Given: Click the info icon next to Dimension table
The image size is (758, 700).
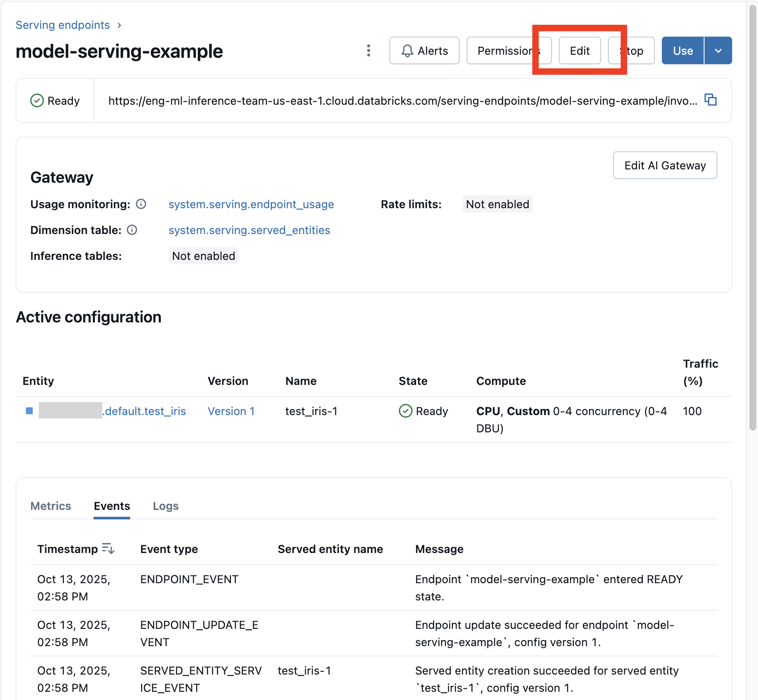Looking at the screenshot, I should pos(132,230).
